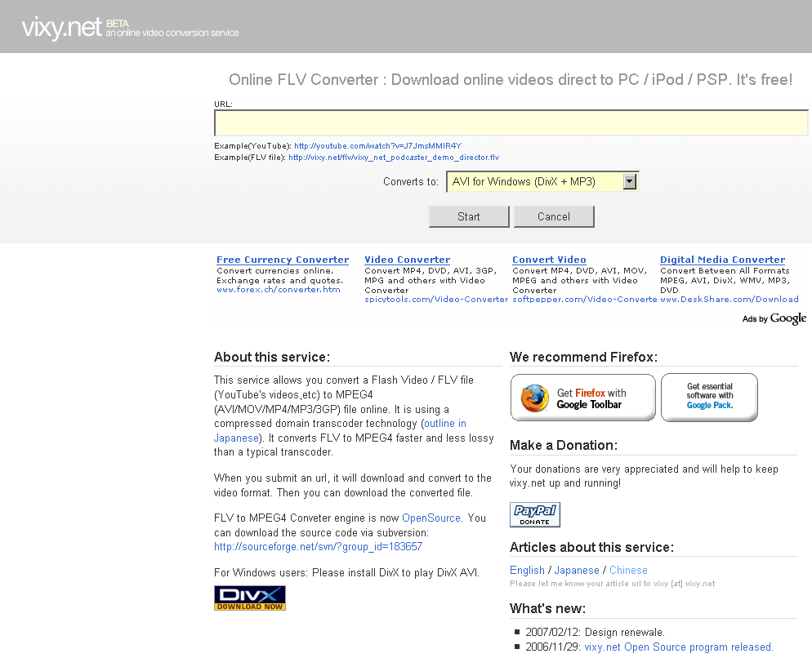Click the DivX Download Now badge
This screenshot has width=812, height=658.
250,598
